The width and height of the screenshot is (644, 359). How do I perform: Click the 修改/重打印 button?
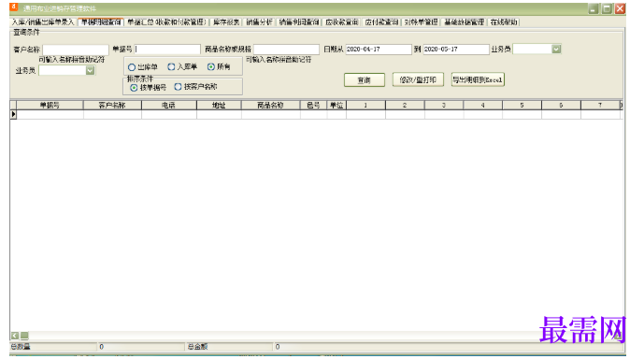tap(418, 79)
